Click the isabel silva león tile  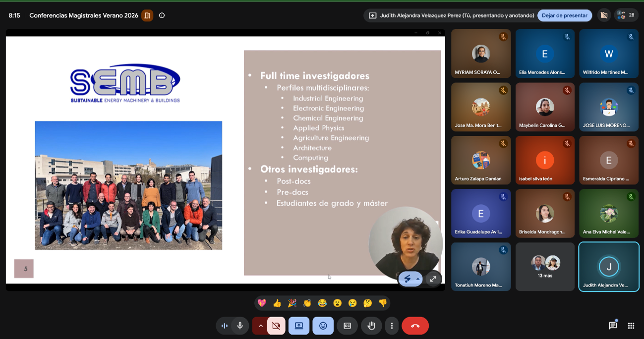(x=545, y=160)
